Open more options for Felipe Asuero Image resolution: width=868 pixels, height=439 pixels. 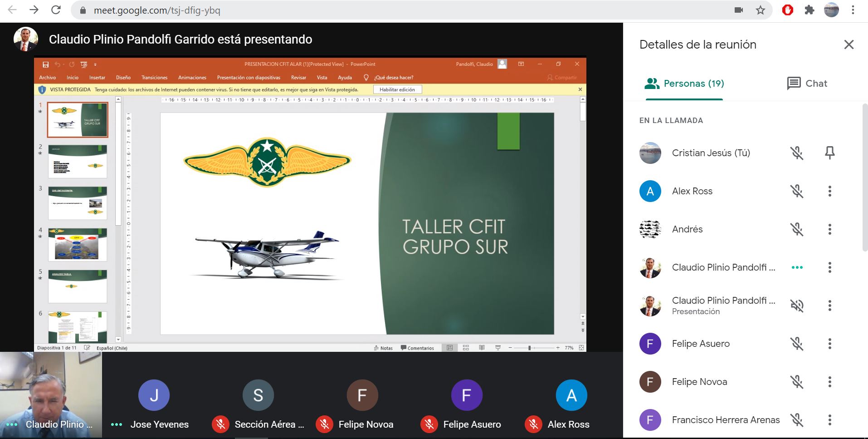pos(830,344)
